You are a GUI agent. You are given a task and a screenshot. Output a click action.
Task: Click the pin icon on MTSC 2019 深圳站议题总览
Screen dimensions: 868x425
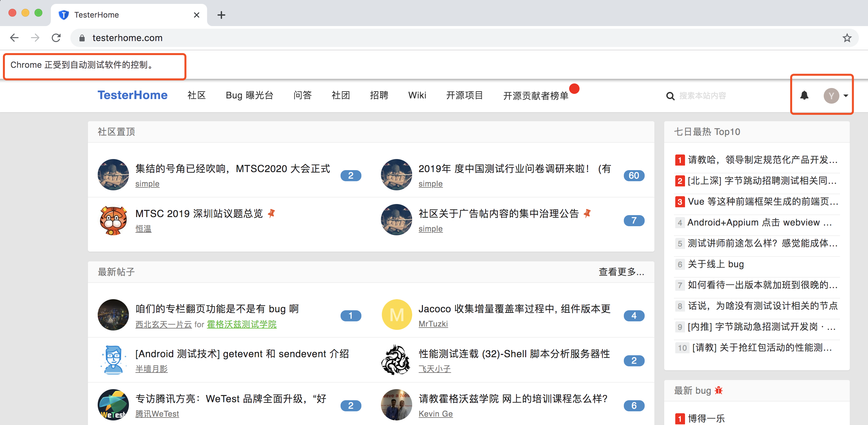[x=272, y=213]
